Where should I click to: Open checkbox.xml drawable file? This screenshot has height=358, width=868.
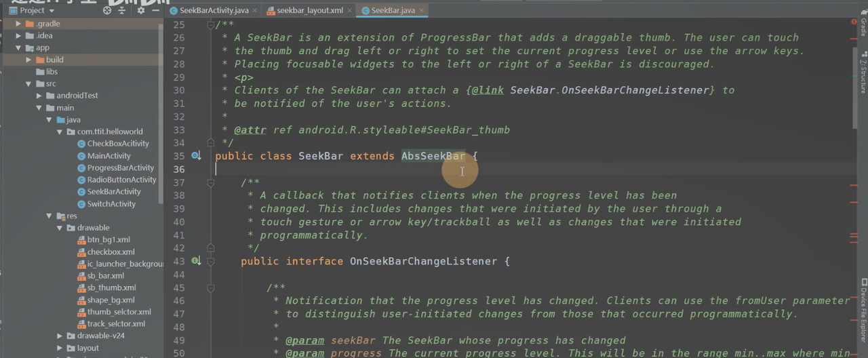click(x=111, y=252)
